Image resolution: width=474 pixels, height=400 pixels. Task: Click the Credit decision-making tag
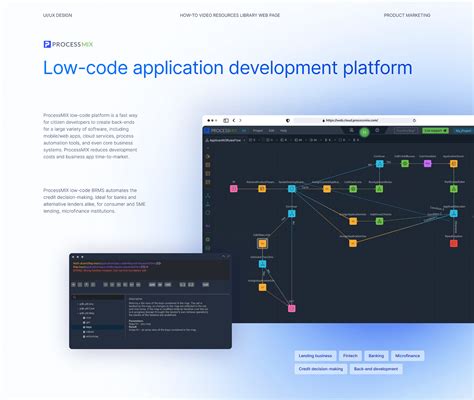click(321, 369)
